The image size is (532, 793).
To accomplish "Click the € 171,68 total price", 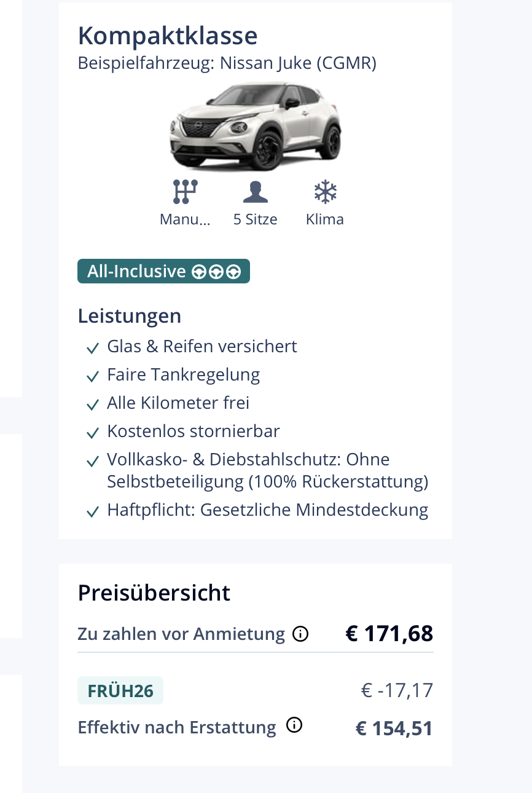I will 389,633.
